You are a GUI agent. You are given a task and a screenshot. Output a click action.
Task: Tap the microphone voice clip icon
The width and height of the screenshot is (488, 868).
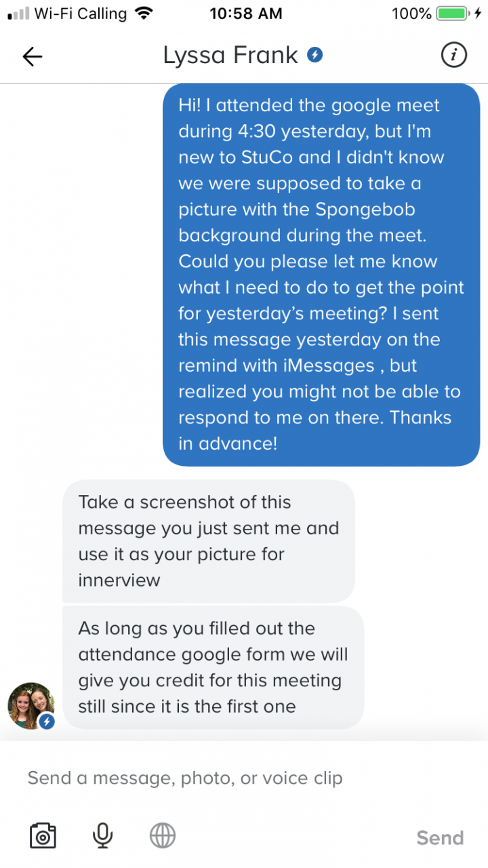[102, 835]
